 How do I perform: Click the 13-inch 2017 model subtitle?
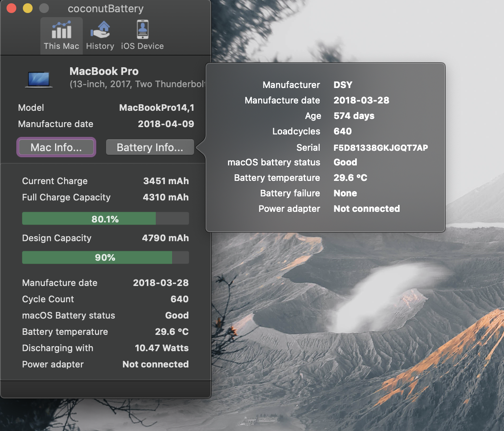[137, 84]
